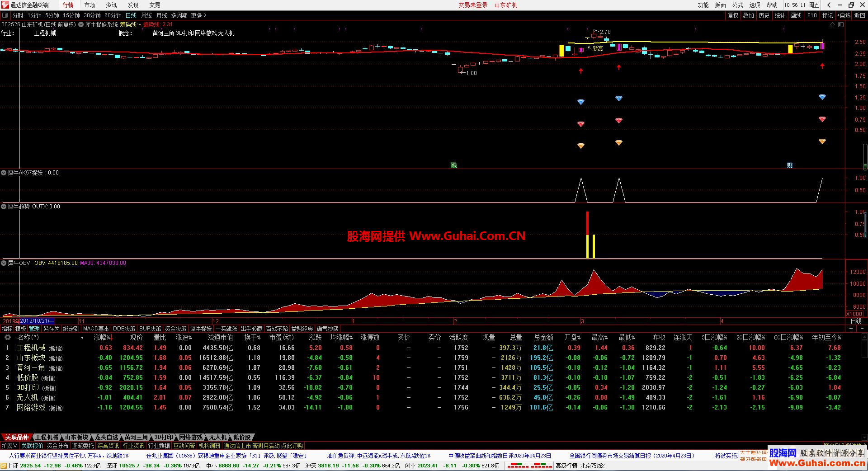Select the 5分钟 period
Image resolution: width=868 pixels, height=471 pixels.
pyautogui.click(x=52, y=15)
